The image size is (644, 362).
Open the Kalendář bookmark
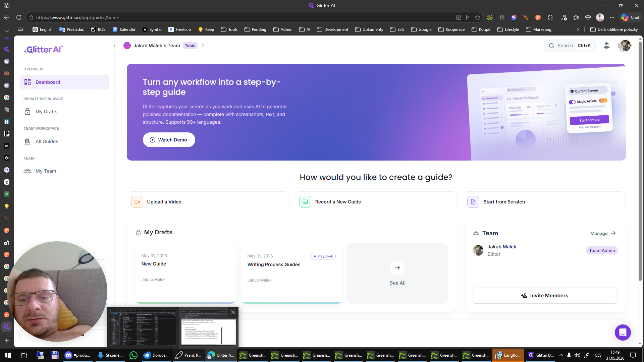click(x=124, y=29)
